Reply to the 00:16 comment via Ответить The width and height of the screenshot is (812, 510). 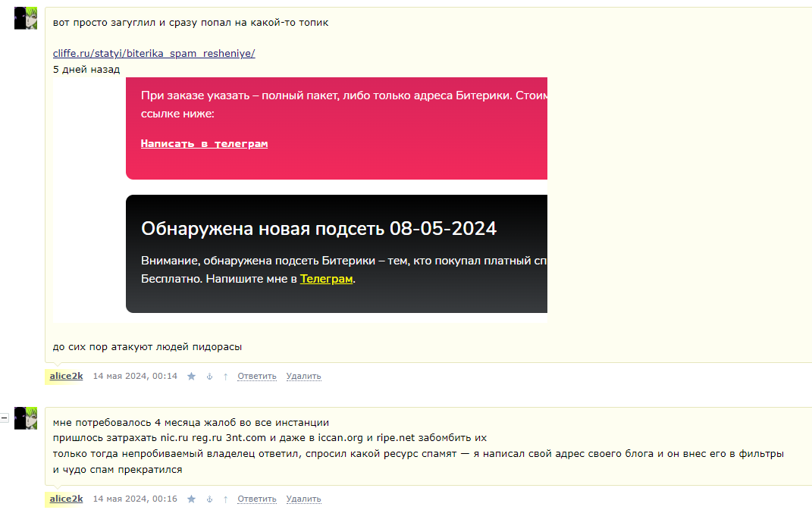(x=257, y=499)
